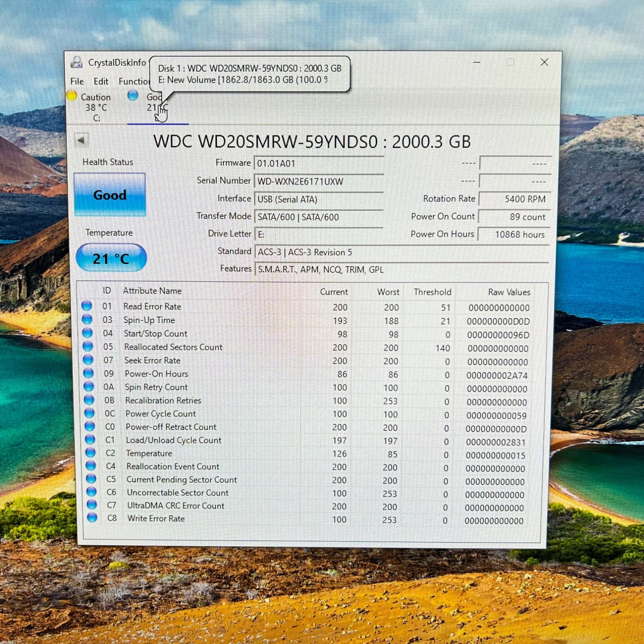644x644 pixels.
Task: Click the Power On Hours value 10868 hours
Action: [x=513, y=234]
